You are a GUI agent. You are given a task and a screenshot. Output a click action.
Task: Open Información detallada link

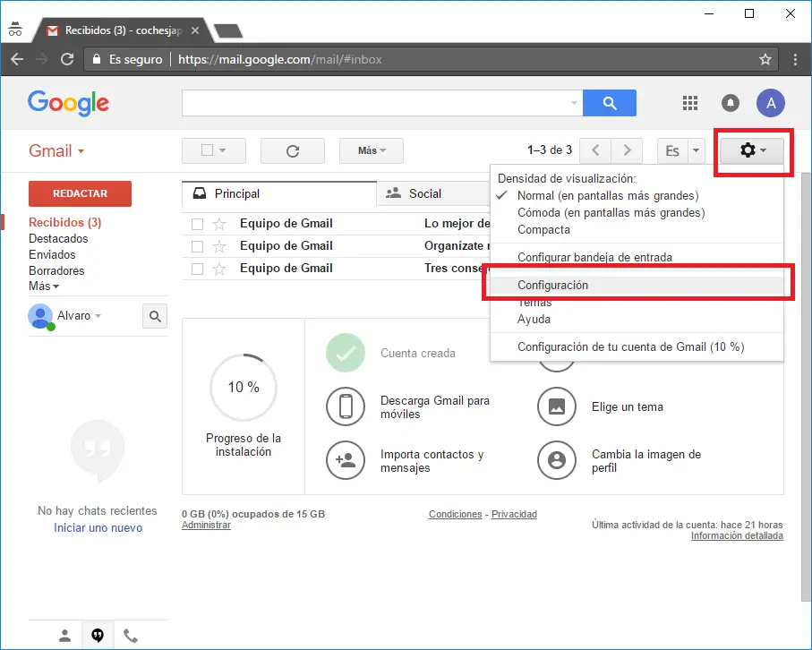(x=737, y=535)
